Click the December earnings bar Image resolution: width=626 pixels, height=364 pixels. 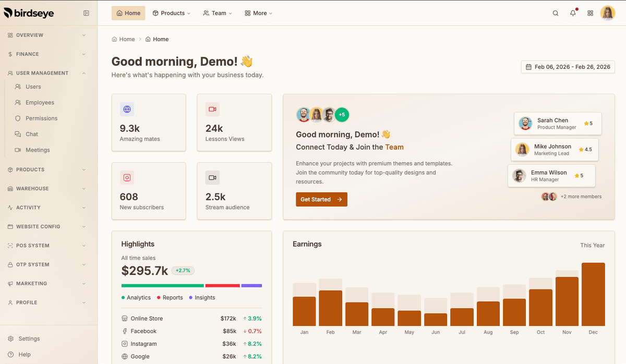click(x=593, y=295)
